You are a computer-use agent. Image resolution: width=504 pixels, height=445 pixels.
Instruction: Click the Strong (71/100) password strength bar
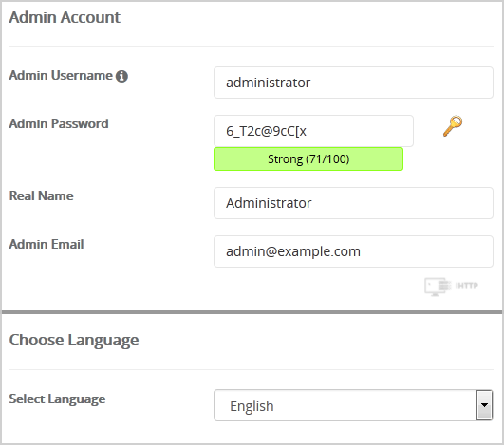pos(308,159)
